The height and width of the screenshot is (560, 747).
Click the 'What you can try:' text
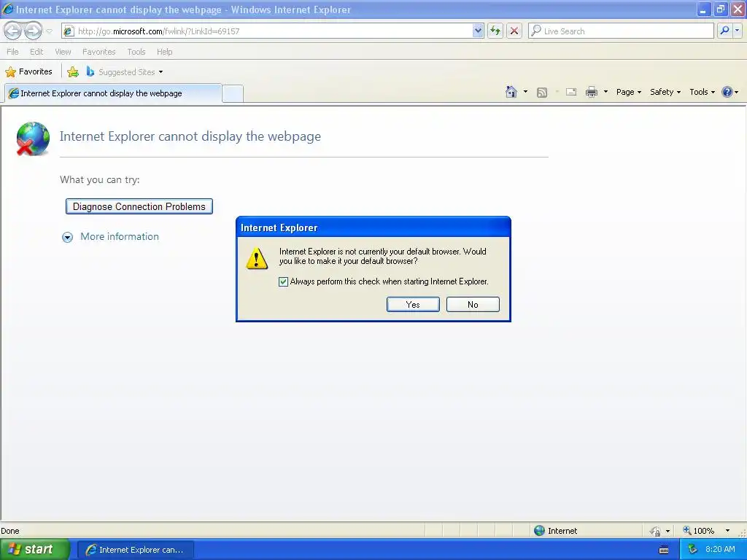[99, 179]
